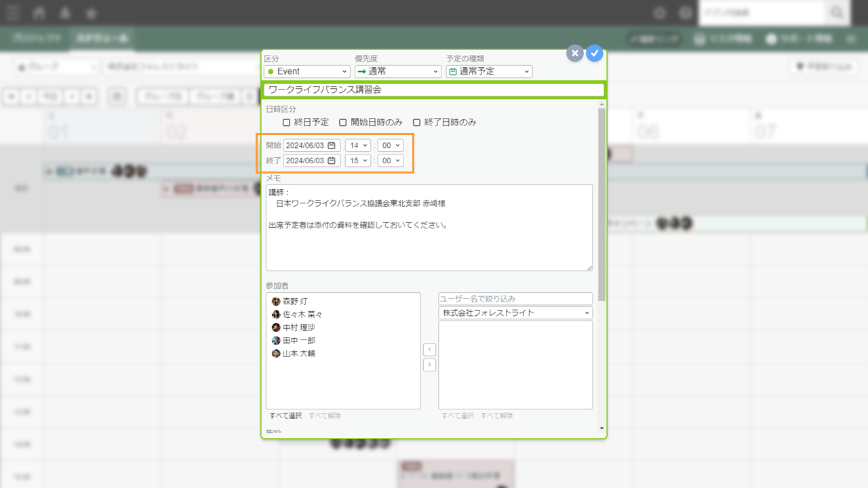Click the dialog's vertical scrollbar thumb
Image resolution: width=868 pixels, height=488 pixels.
[602, 203]
